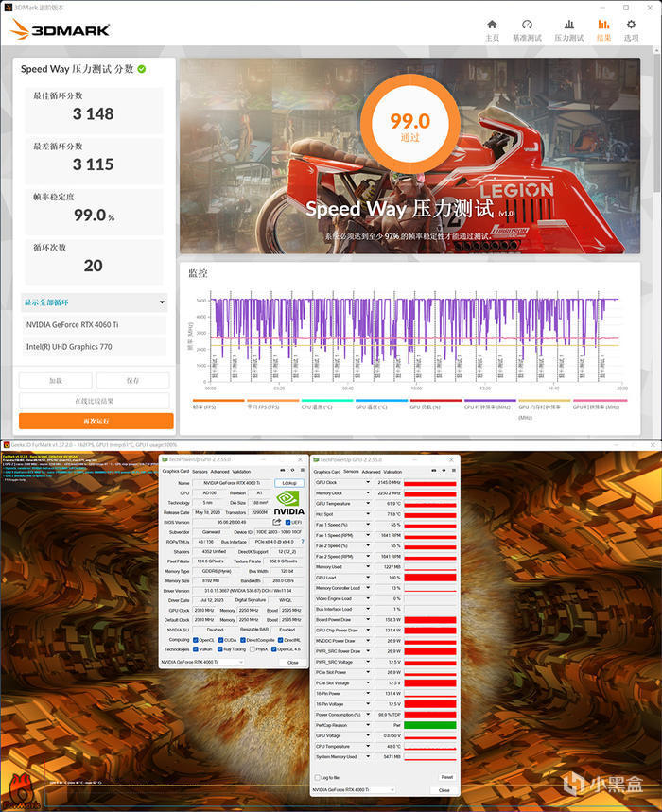Click the FurMark flame logo in the corner

[x=20, y=792]
